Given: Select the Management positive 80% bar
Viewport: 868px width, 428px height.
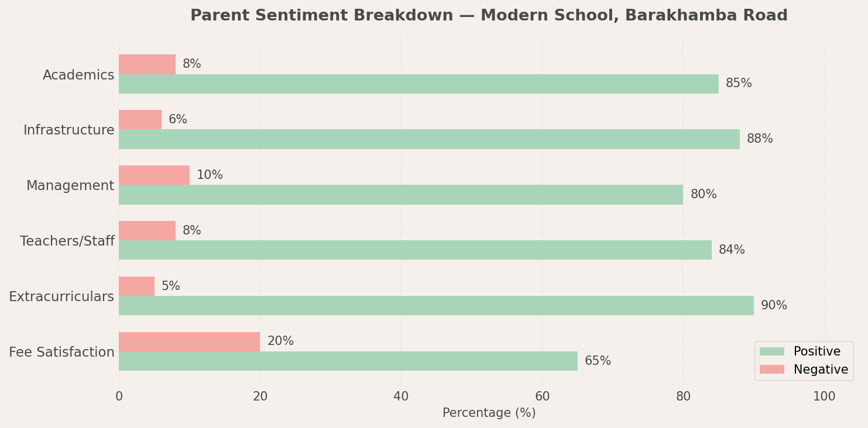Looking at the screenshot, I should (x=401, y=195).
